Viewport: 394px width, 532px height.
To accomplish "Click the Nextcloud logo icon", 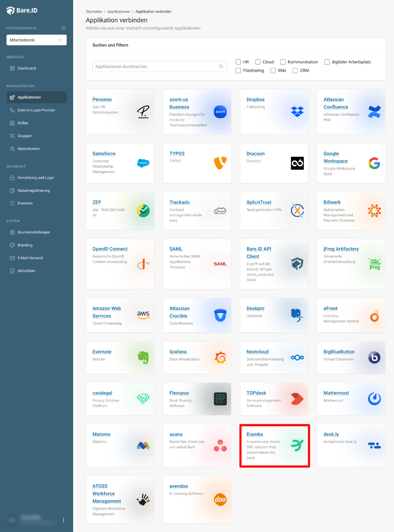I will [x=297, y=358].
